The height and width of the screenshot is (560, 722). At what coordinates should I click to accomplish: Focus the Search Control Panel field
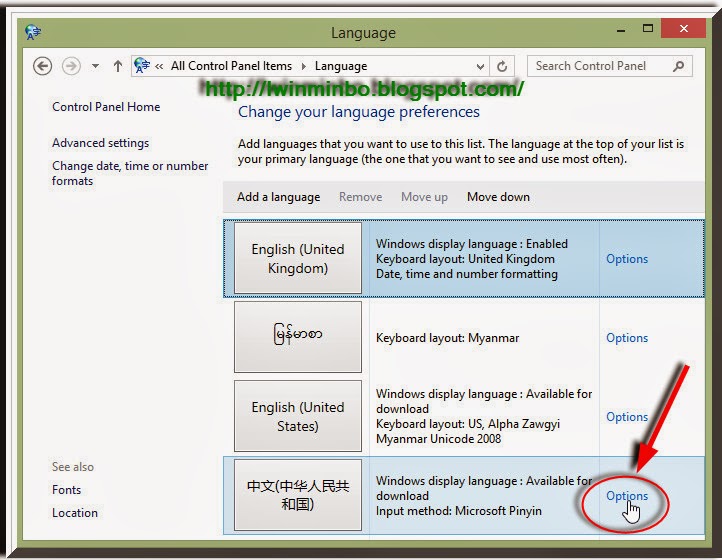point(610,66)
